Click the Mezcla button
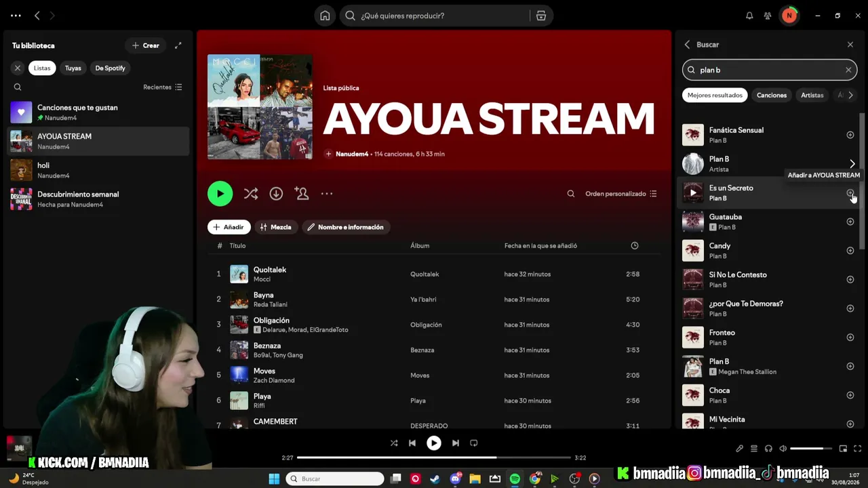Image resolution: width=868 pixels, height=488 pixels. 276,227
